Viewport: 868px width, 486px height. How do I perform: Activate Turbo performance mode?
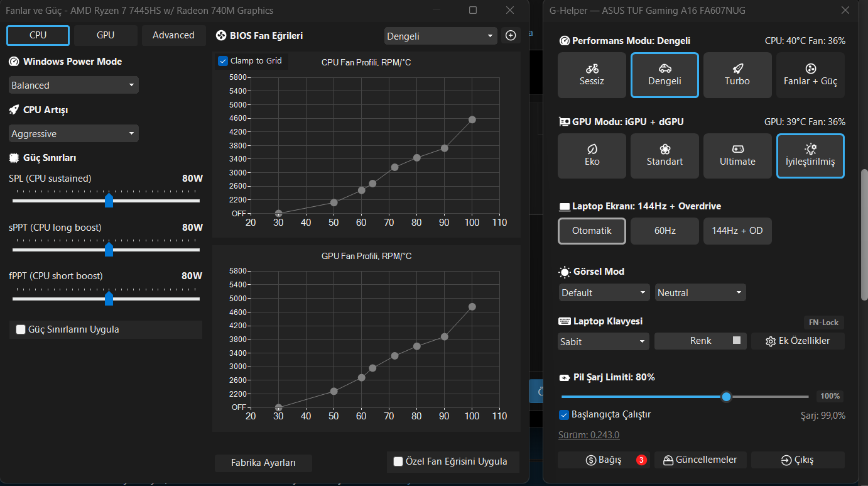[737, 75]
